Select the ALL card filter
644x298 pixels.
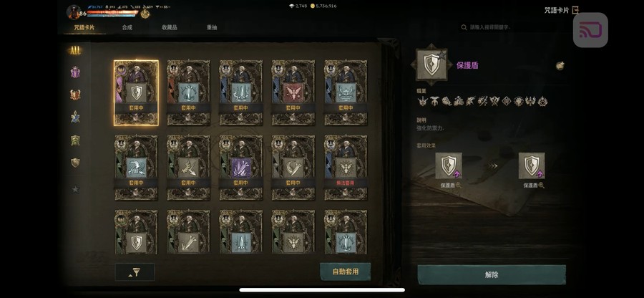point(75,51)
